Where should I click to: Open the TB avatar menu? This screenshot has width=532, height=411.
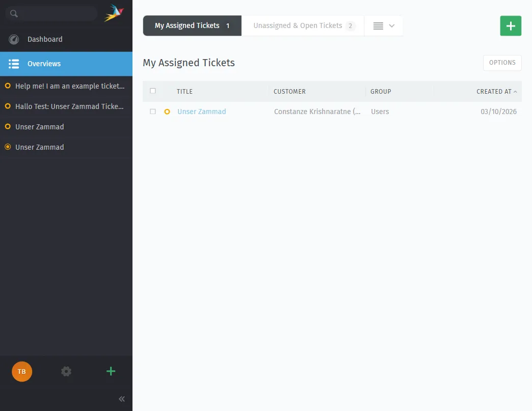22,371
